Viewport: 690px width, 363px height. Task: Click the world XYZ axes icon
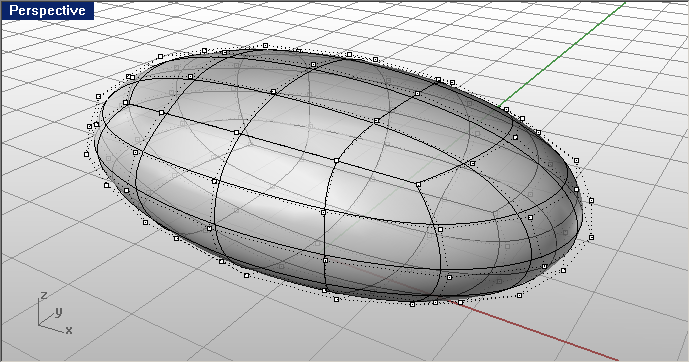[x=55, y=313]
